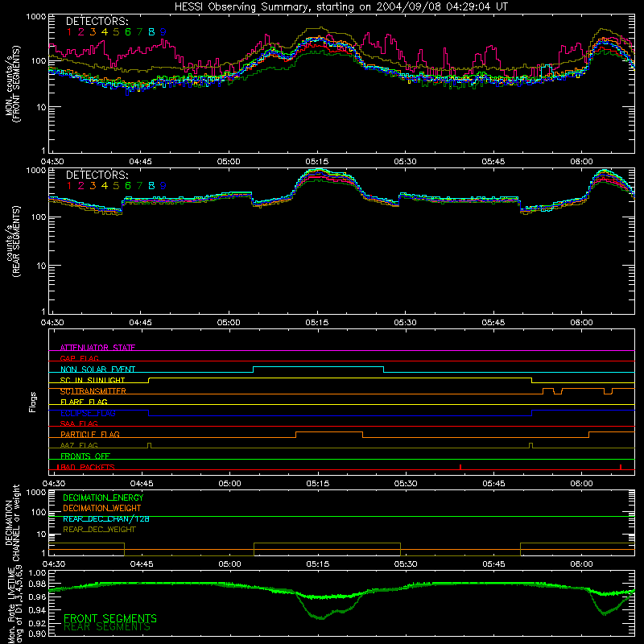Image resolution: width=644 pixels, height=644 pixels.
Task: Click MON. counts/s (FRONT SEGMENTS) axis label
Action: click(x=12, y=84)
